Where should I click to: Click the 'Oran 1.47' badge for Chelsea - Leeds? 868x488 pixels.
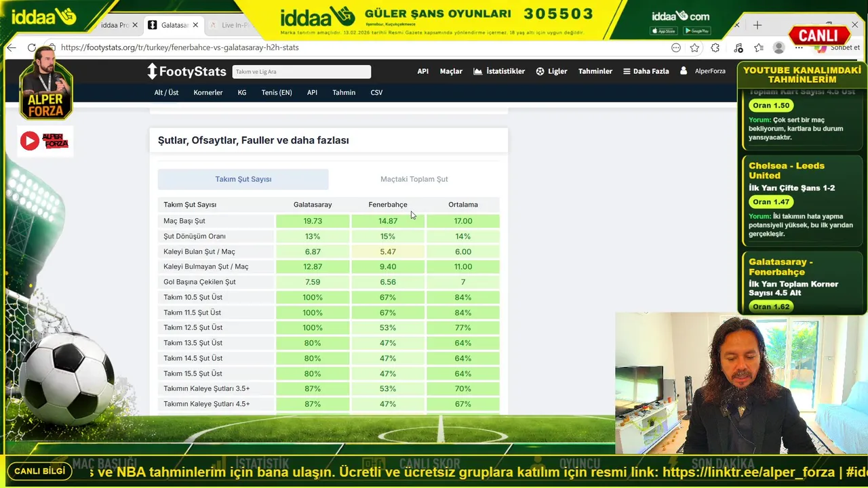(x=771, y=202)
